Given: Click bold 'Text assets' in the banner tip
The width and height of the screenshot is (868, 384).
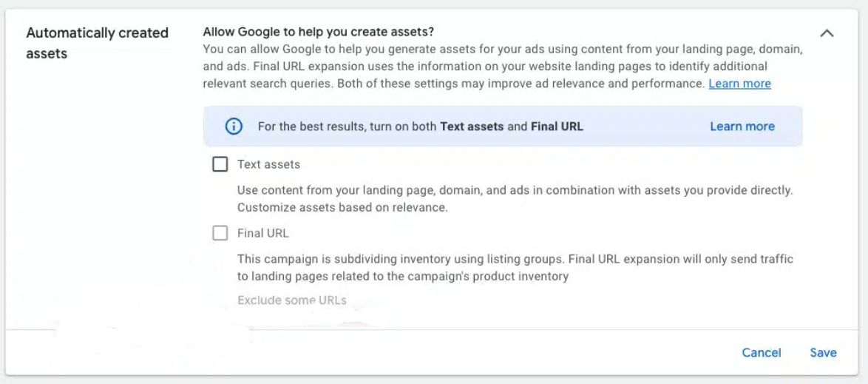Looking at the screenshot, I should (472, 127).
